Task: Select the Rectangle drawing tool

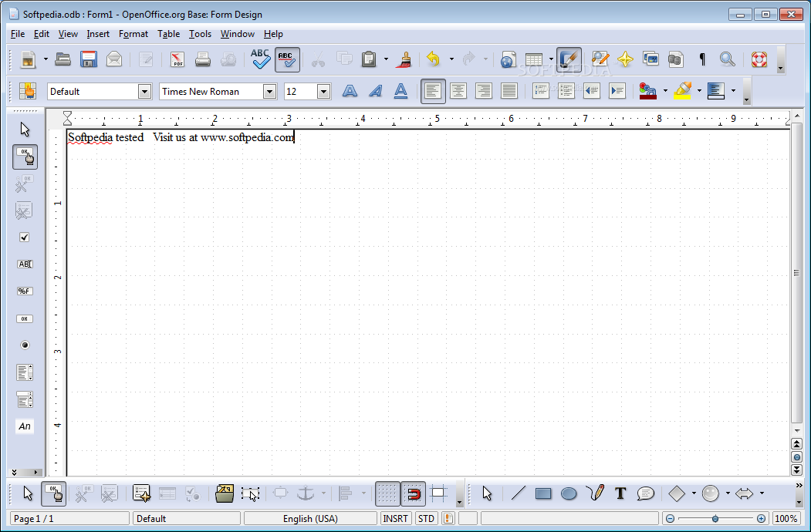Action: click(x=543, y=493)
